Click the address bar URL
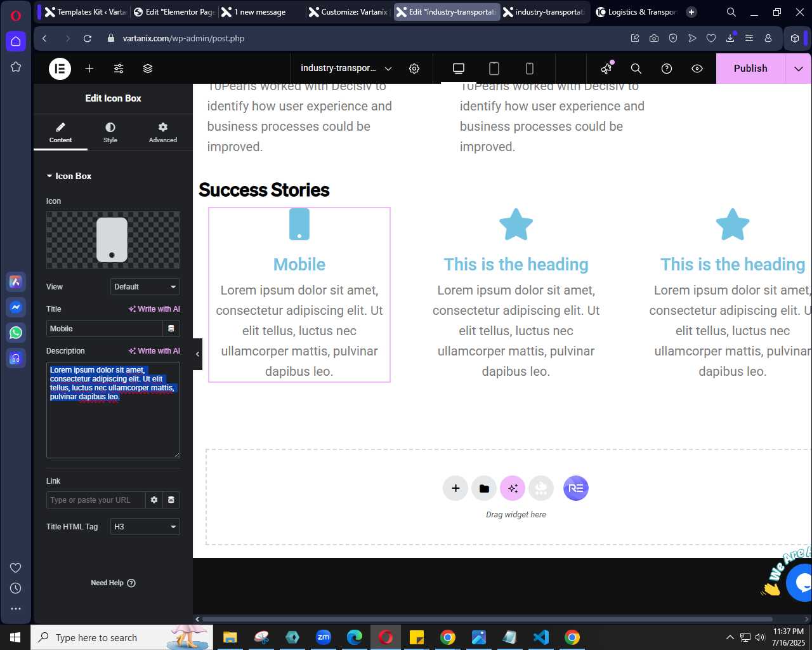The width and height of the screenshot is (812, 650). point(183,39)
